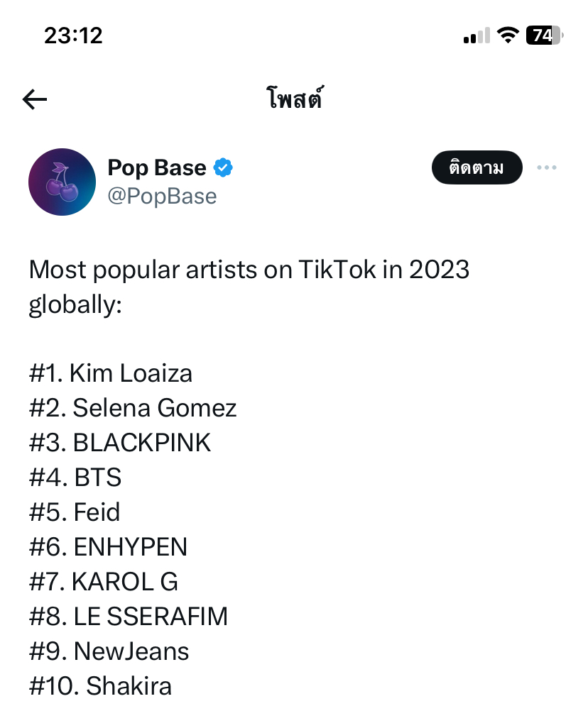Open Pop Base cherry profile picture
Viewport: 588px width, 728px height.
click(x=62, y=182)
